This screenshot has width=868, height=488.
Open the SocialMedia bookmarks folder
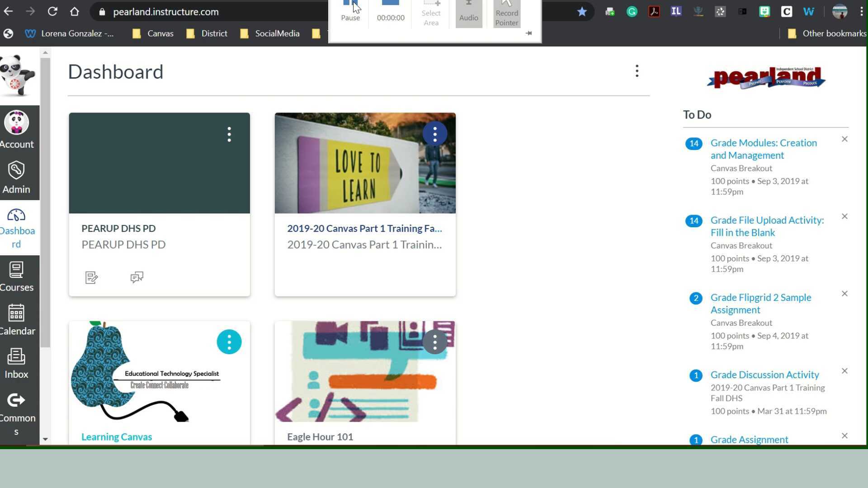point(270,33)
